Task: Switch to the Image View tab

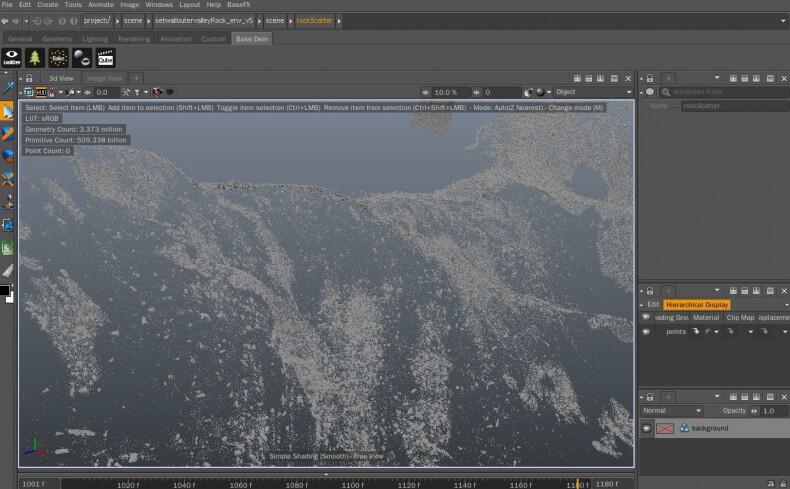Action: point(104,78)
